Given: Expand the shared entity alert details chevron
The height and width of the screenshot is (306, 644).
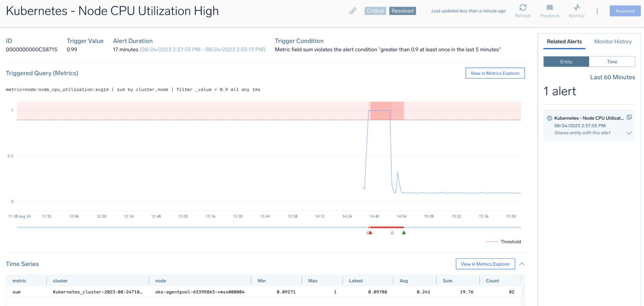Looking at the screenshot, I should pos(629,133).
